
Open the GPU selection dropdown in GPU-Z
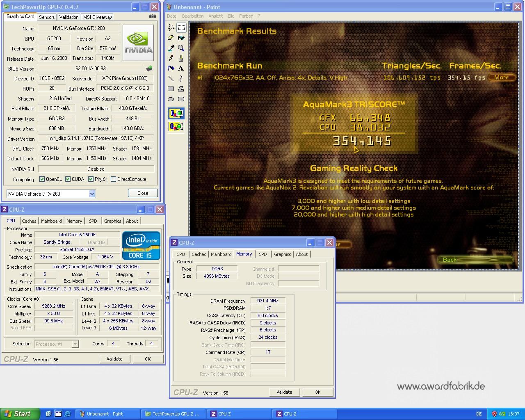click(92, 194)
